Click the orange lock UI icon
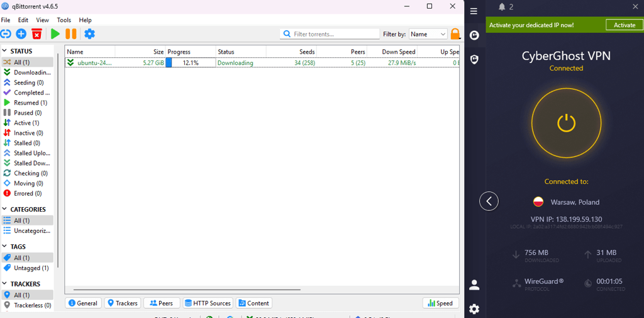Image resolution: width=644 pixels, height=318 pixels. [x=455, y=34]
